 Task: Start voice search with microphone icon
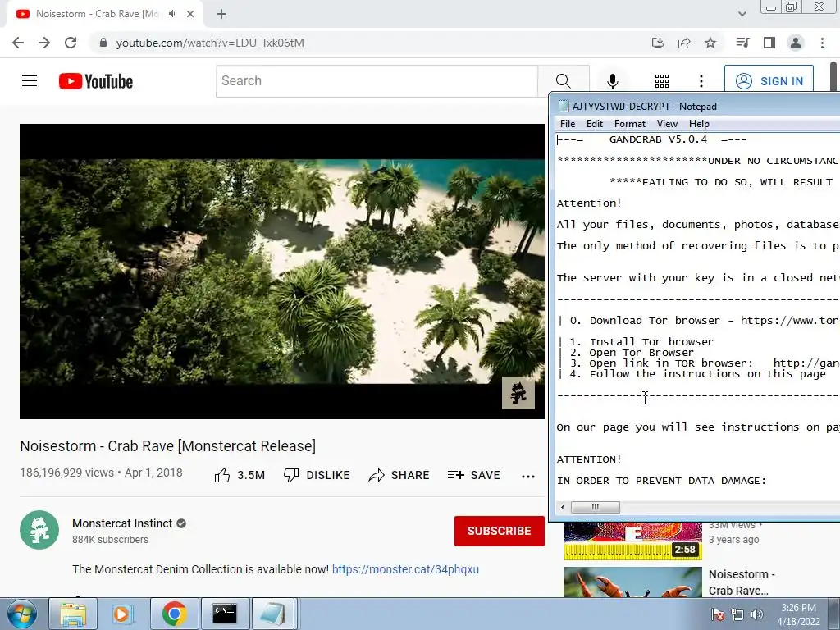coord(612,81)
